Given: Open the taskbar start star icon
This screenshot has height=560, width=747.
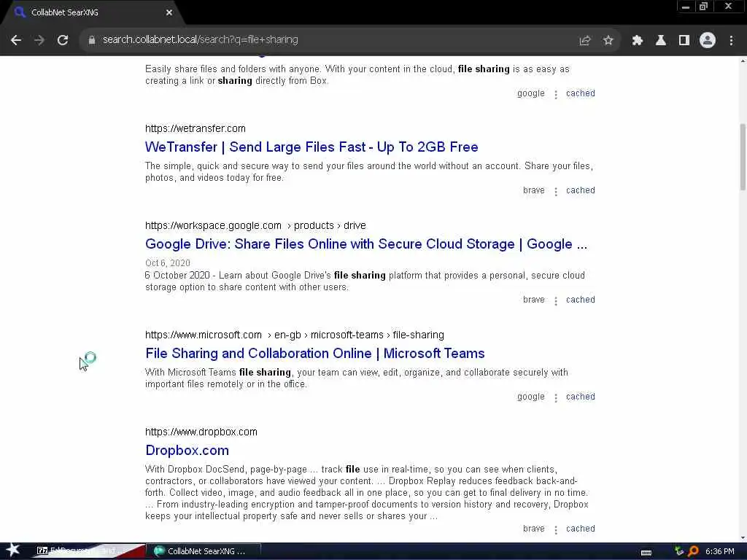Looking at the screenshot, I should pyautogui.click(x=13, y=551).
